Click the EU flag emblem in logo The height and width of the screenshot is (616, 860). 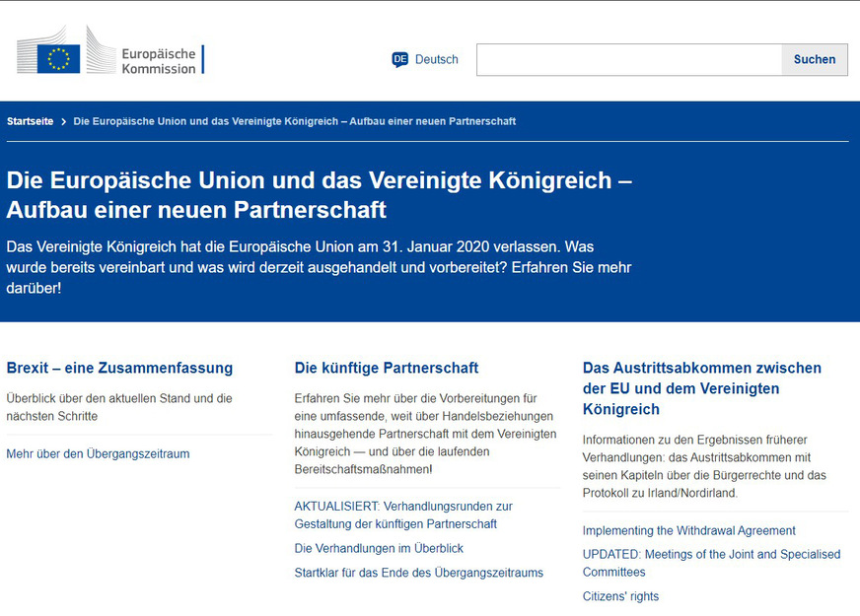point(58,58)
